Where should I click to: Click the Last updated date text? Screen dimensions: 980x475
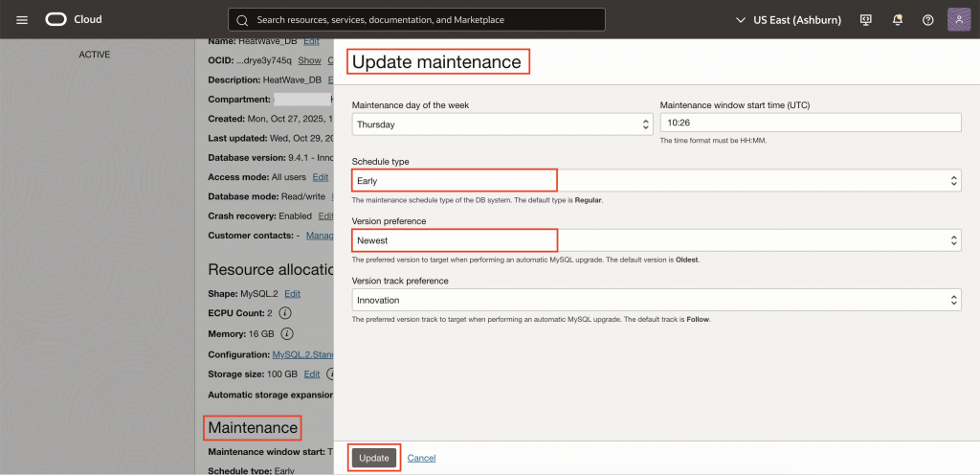[x=271, y=138]
